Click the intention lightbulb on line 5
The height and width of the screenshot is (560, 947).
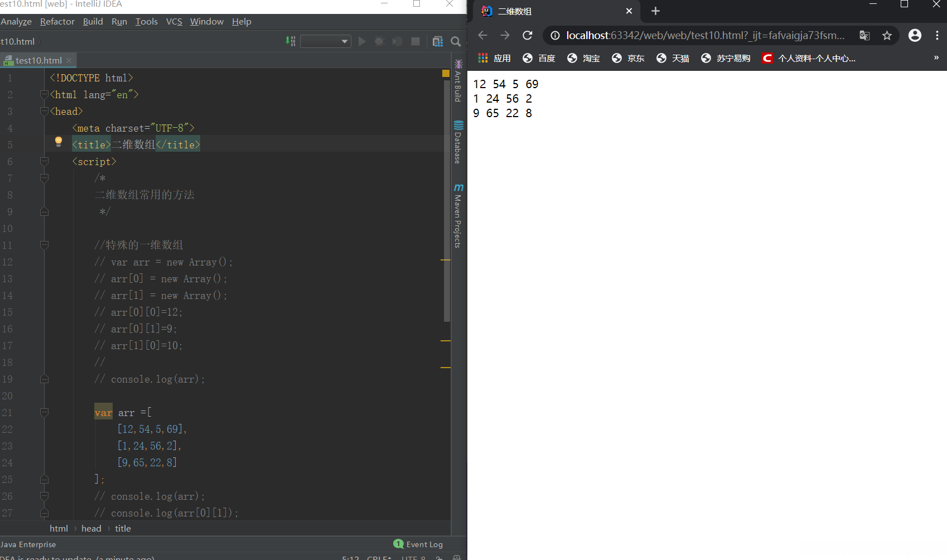coord(59,142)
